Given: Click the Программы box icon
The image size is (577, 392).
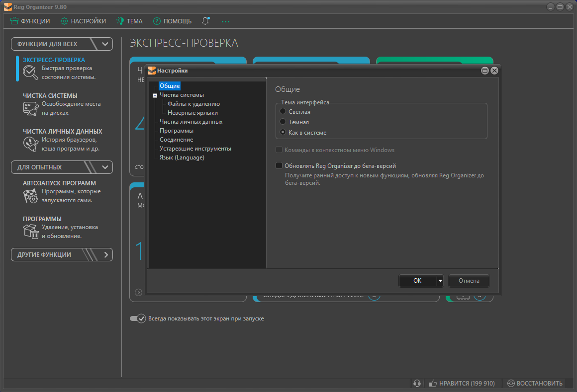Looking at the screenshot, I should coord(30,231).
